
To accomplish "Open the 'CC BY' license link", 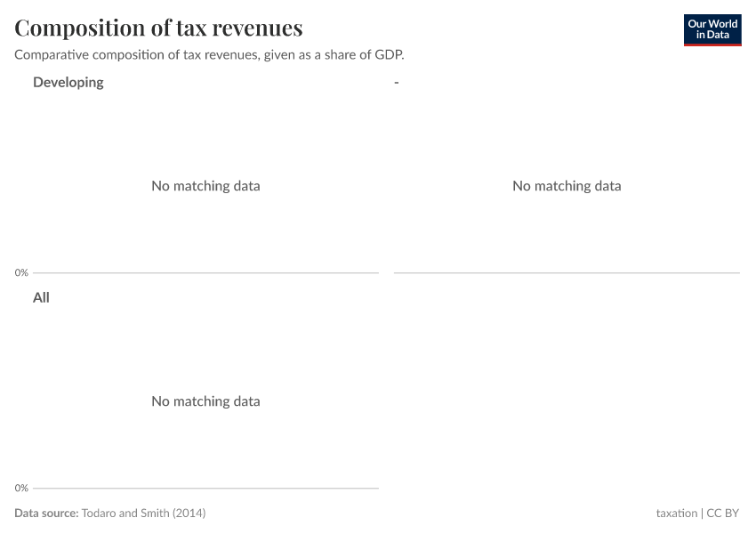I will point(723,514).
